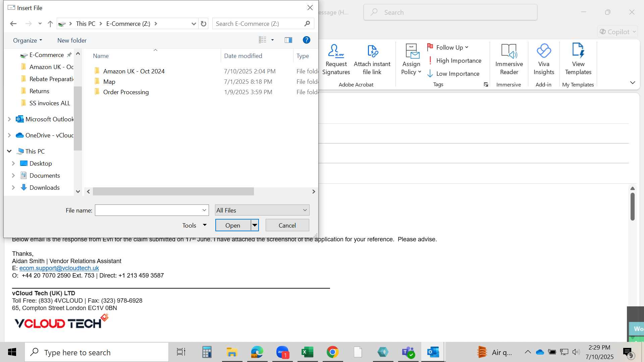Open Excel from taskbar
The height and width of the screenshot is (362, 644).
[x=307, y=352]
